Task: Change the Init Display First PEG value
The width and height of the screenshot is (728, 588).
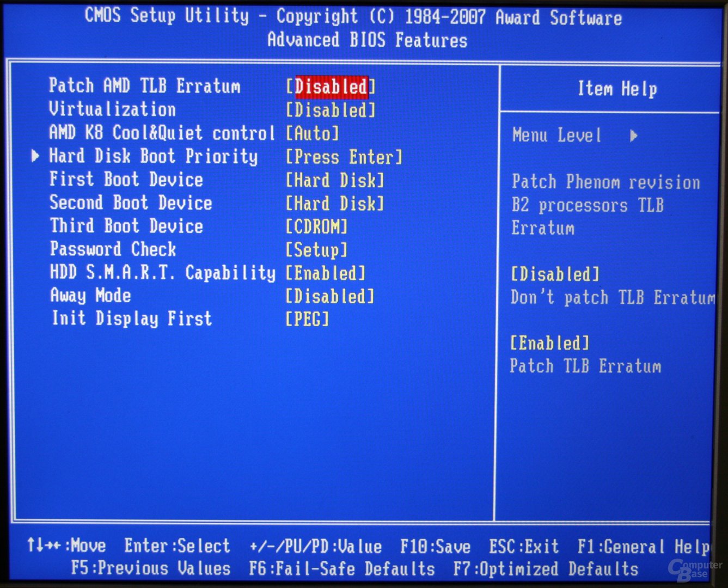Action: [308, 319]
